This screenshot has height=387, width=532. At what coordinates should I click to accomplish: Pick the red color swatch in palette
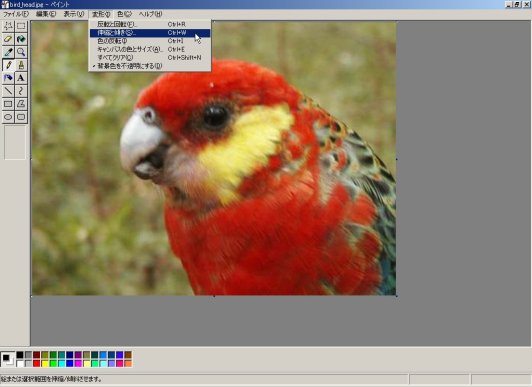coord(37,364)
